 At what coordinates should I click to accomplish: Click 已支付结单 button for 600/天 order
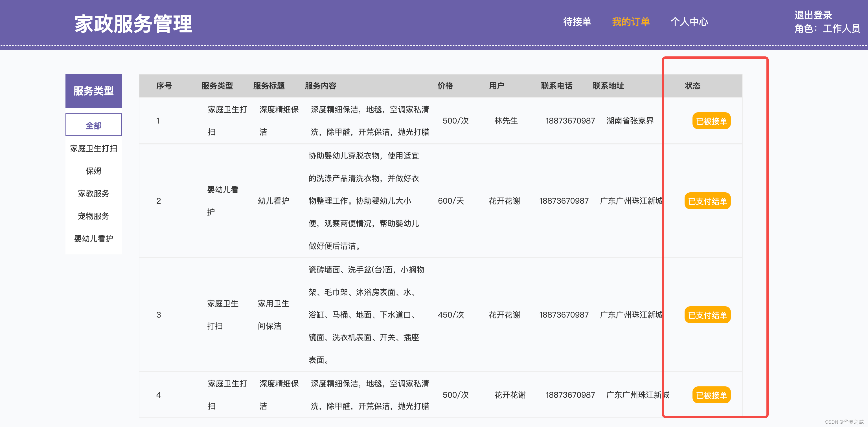click(707, 201)
